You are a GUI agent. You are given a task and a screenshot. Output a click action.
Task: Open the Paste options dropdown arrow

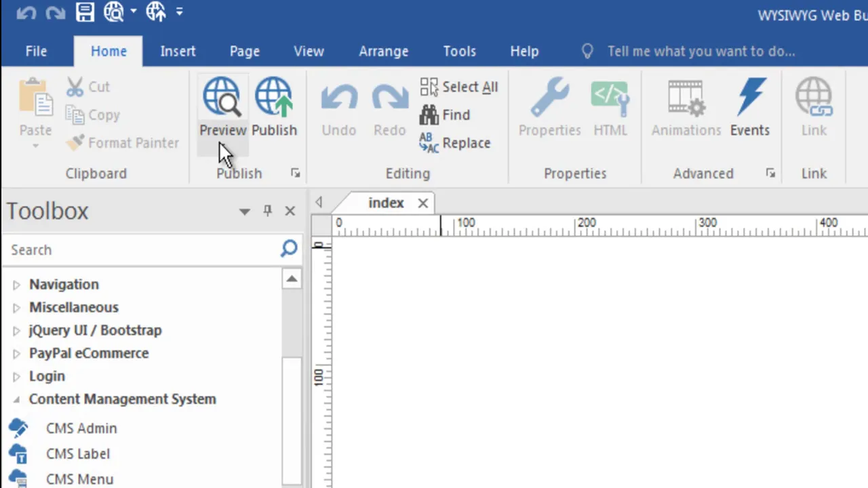[35, 146]
